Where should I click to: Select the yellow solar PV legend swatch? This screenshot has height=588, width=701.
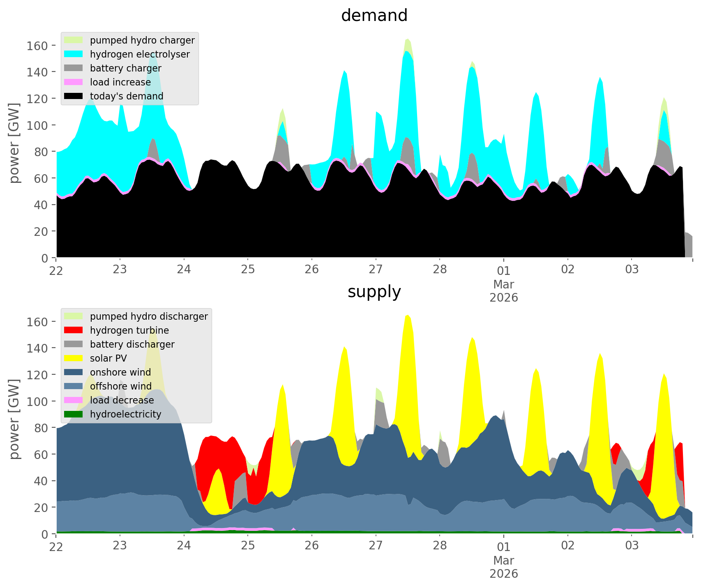point(74,358)
